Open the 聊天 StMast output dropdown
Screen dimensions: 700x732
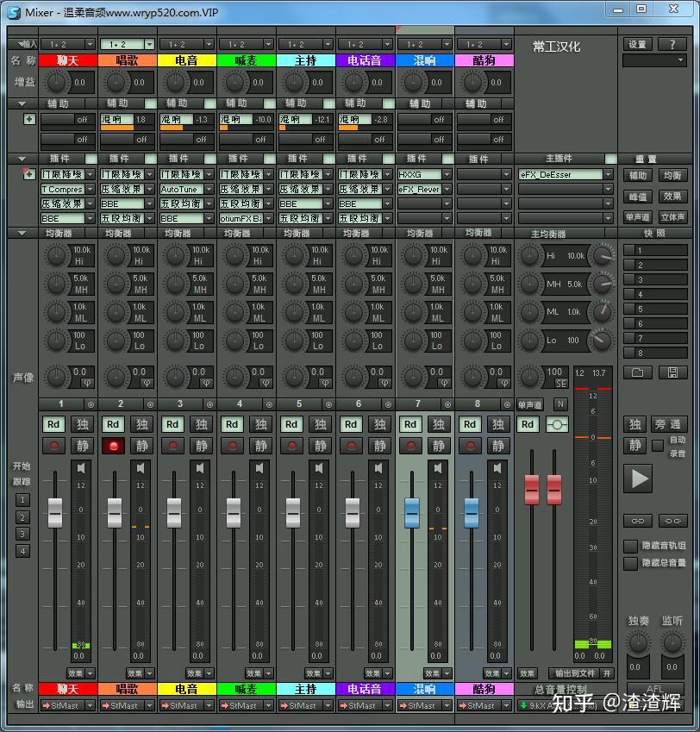[x=90, y=705]
